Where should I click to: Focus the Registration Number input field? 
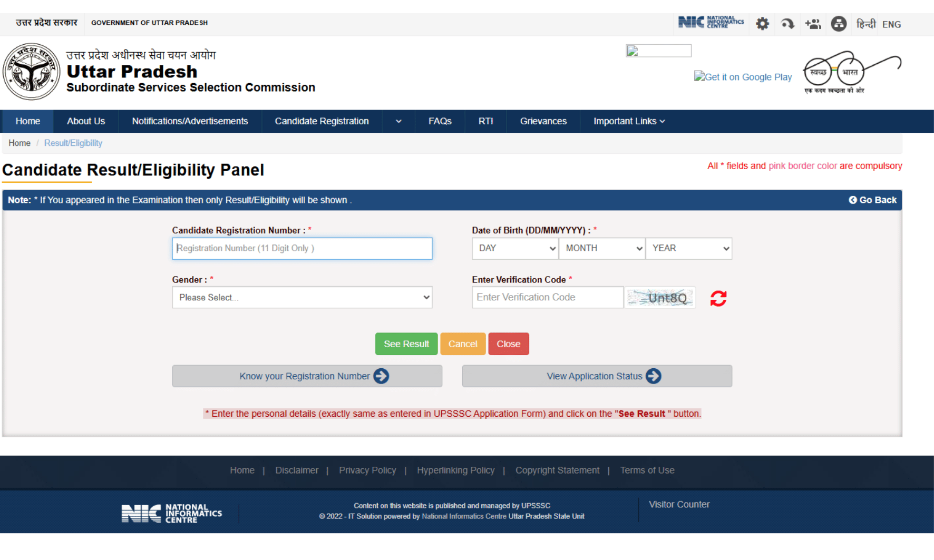click(x=302, y=248)
